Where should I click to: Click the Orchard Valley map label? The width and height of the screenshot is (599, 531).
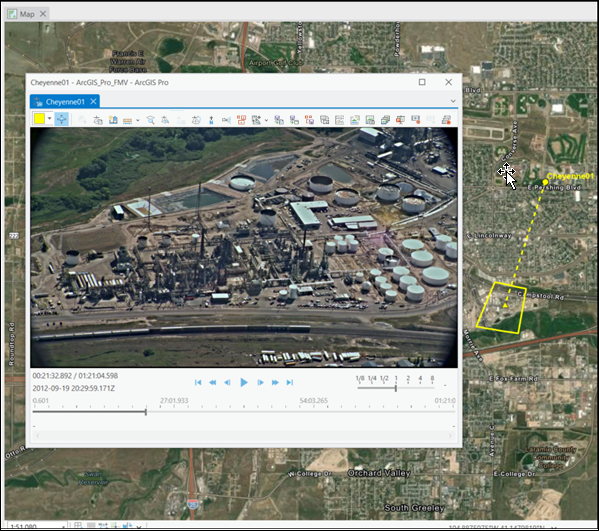(379, 473)
